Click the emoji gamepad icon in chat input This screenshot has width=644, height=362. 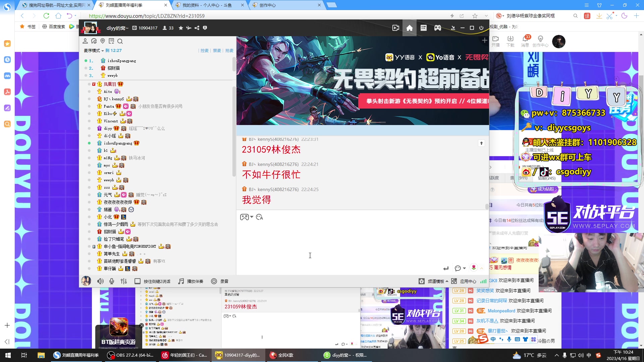(x=245, y=217)
